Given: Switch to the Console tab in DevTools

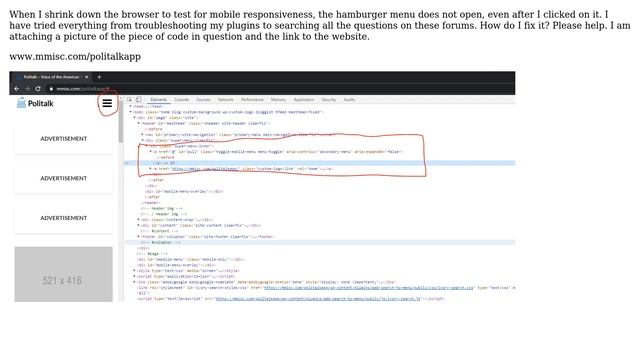Looking at the screenshot, I should pos(182,100).
